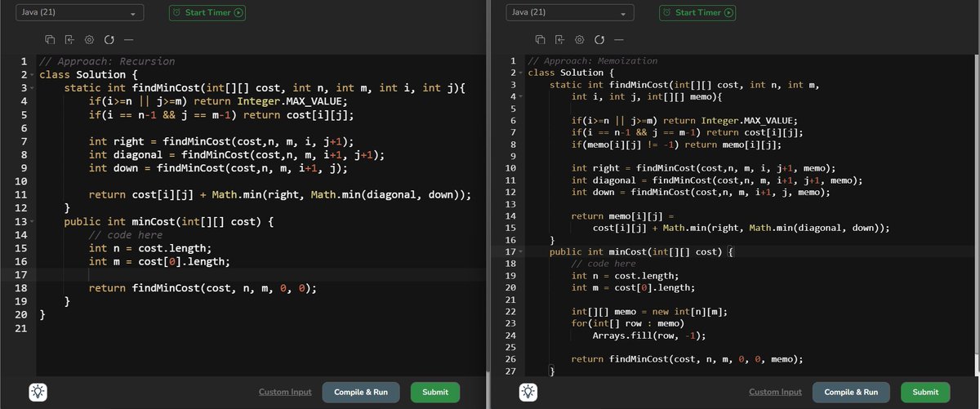Open editor settings gear in left pane
The image size is (980, 409).
point(89,39)
